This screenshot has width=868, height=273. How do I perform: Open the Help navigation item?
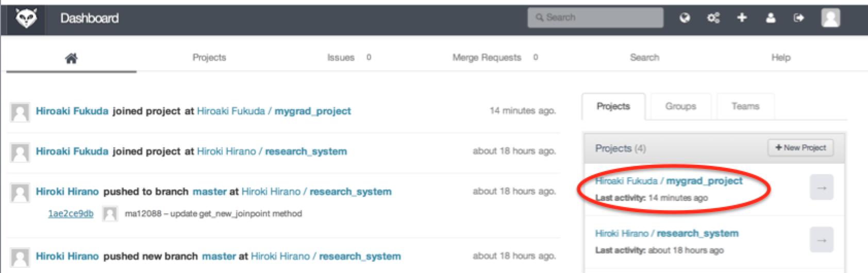[x=780, y=57]
